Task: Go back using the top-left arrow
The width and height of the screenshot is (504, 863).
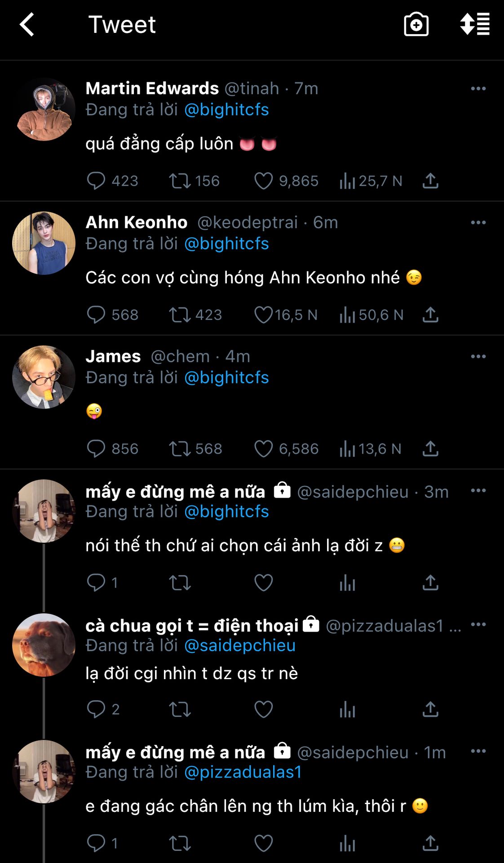Action: (27, 24)
